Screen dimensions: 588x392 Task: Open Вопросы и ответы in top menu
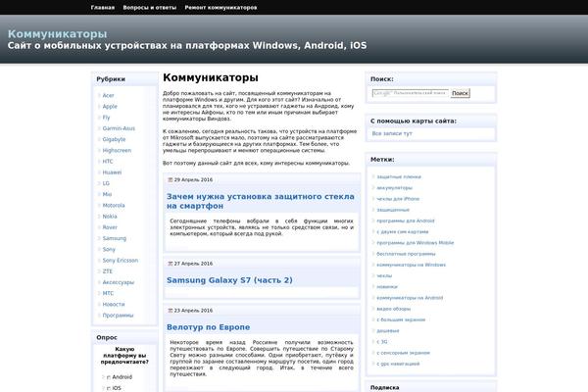[x=150, y=8]
